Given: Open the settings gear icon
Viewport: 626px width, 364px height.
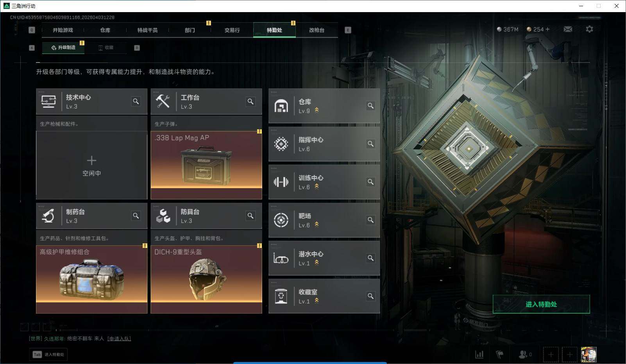Looking at the screenshot, I should [589, 29].
